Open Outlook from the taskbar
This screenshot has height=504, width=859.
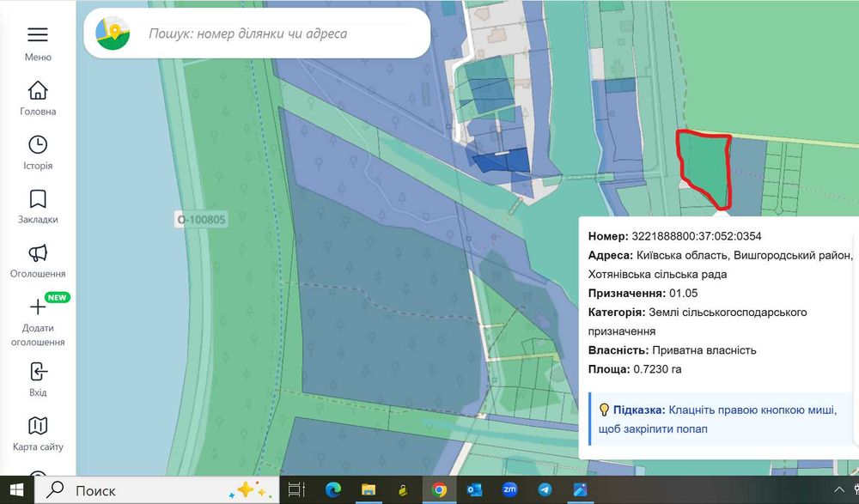474,489
